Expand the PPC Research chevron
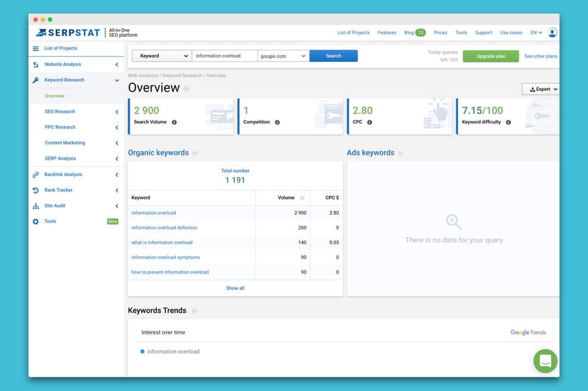The height and width of the screenshot is (391, 588). (117, 127)
